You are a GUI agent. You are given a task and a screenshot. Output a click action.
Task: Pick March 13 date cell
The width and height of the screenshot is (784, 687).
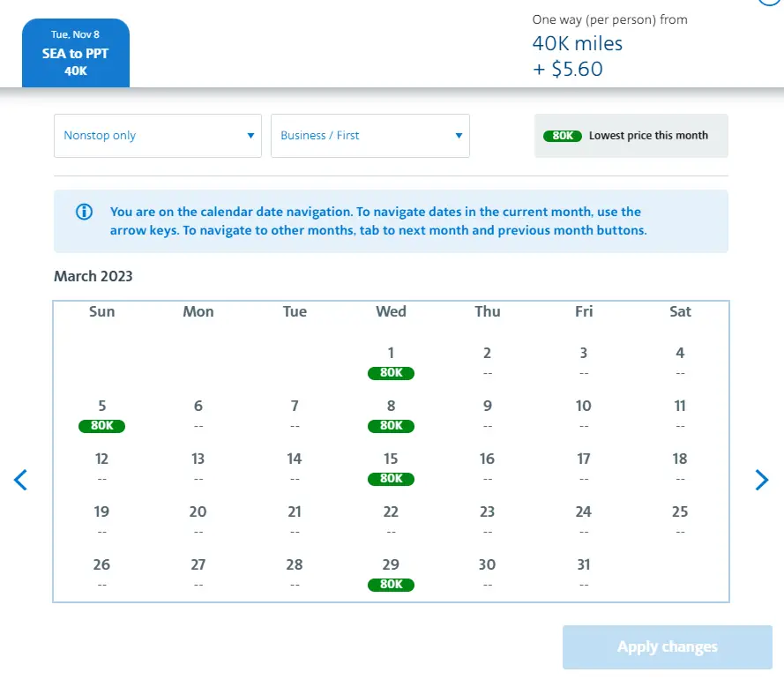click(x=198, y=466)
